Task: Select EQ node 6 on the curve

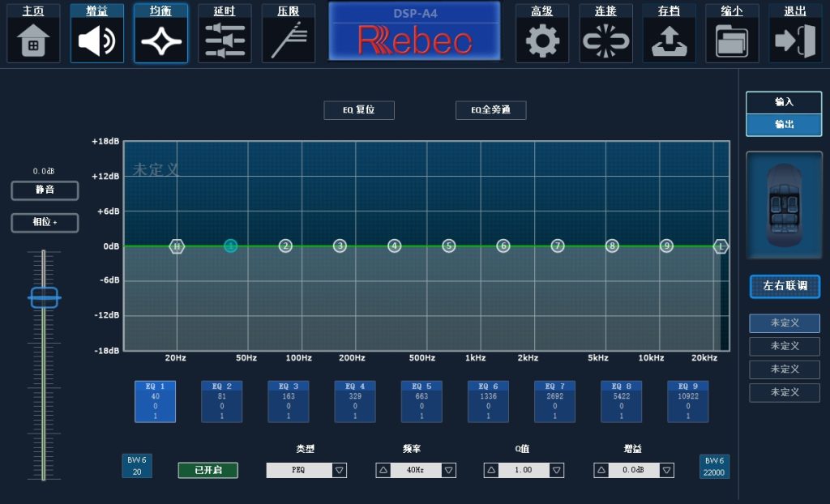Action: click(503, 246)
